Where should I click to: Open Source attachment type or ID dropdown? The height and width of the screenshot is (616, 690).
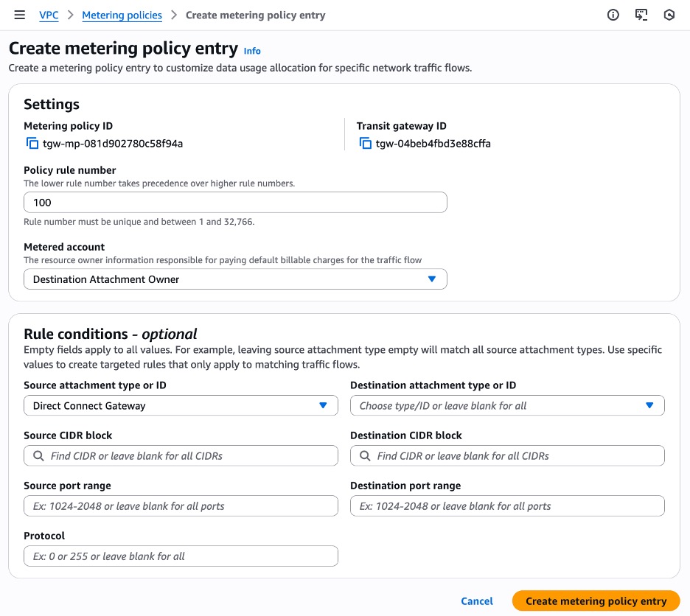pos(181,406)
